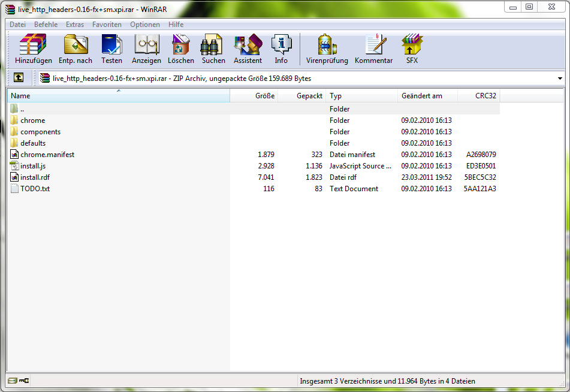Click CRC32 value A2698079
570x392 pixels.
click(481, 154)
